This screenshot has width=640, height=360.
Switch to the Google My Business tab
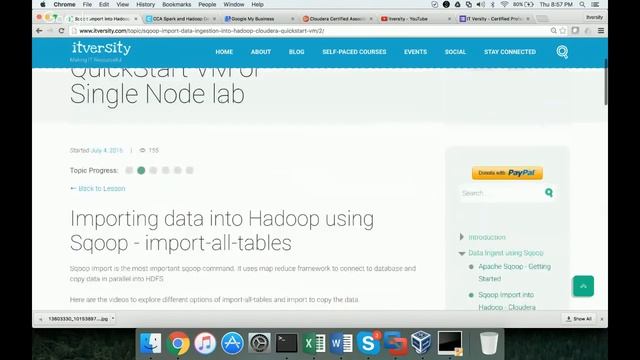click(258, 19)
